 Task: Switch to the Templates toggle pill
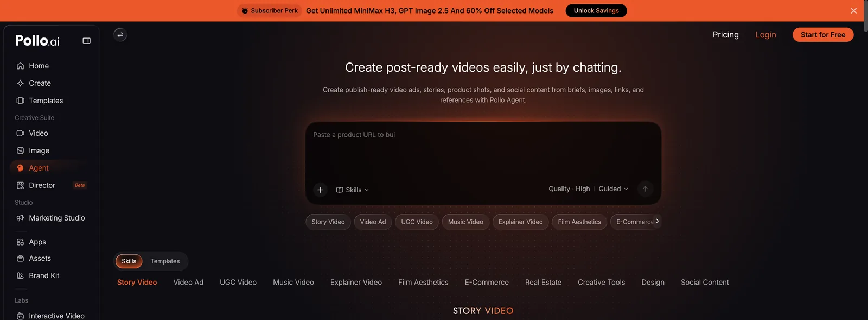point(165,261)
